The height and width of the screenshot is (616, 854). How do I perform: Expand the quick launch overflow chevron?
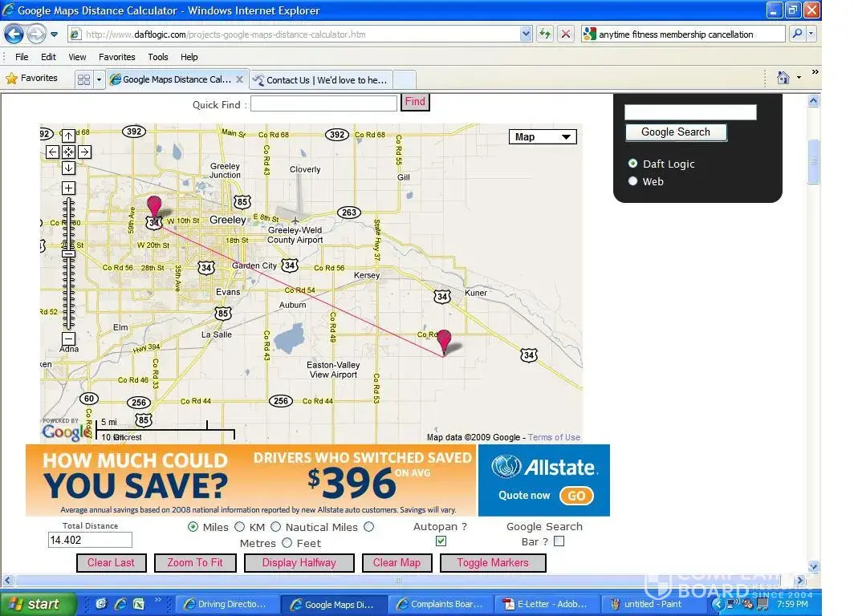158,599
